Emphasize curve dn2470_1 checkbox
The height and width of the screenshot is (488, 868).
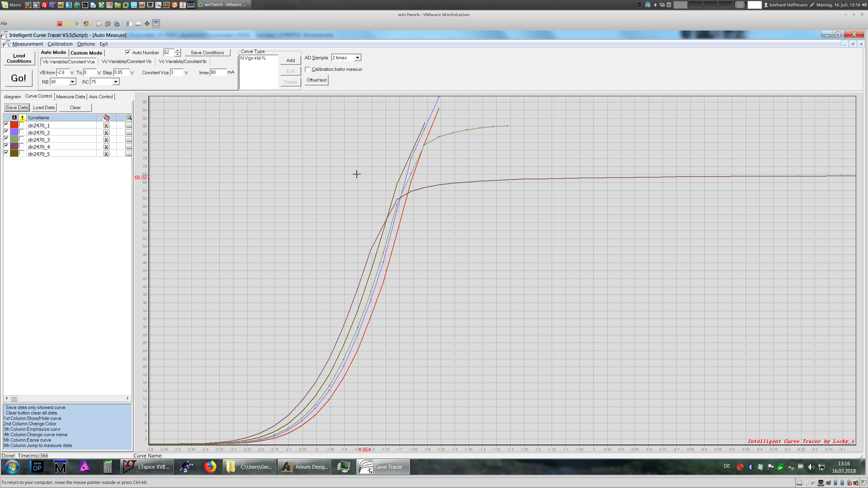pyautogui.click(x=22, y=124)
